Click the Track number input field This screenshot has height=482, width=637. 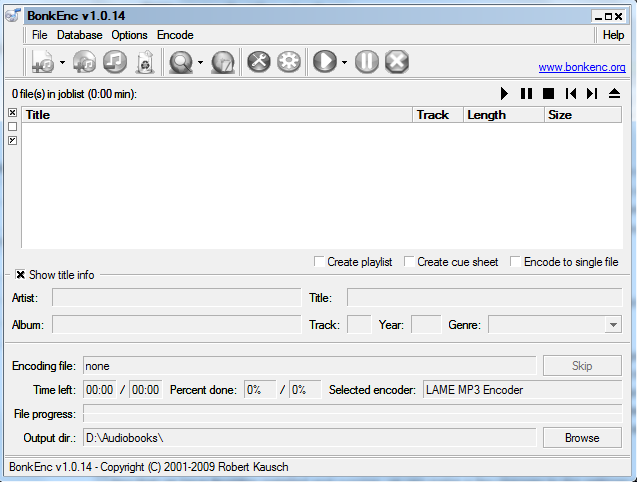[359, 325]
